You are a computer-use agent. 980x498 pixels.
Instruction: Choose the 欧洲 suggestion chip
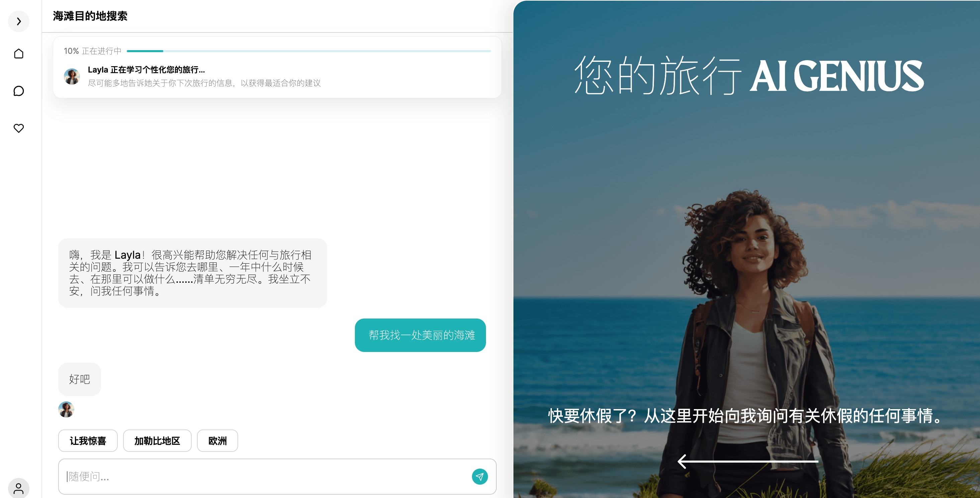pos(218,441)
